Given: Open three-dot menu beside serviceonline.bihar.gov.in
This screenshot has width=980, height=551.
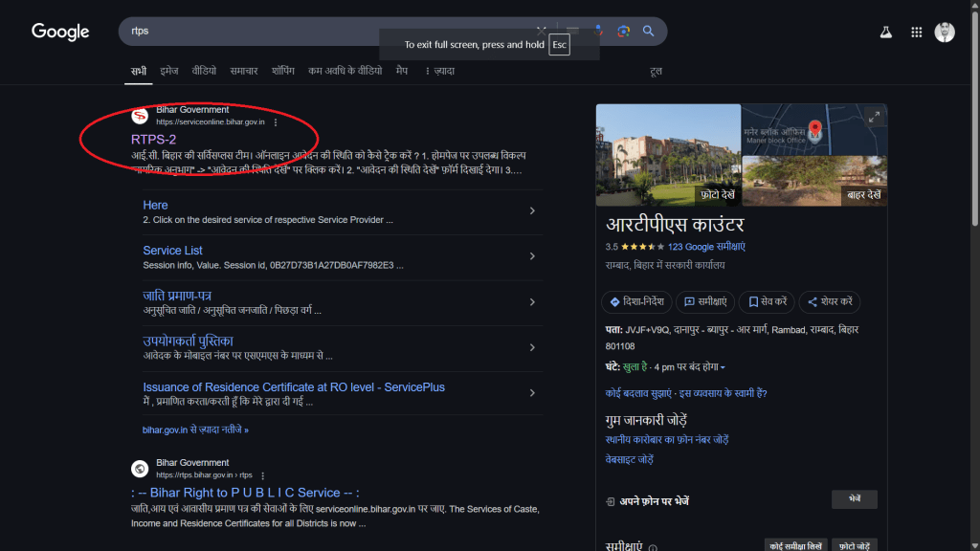Looking at the screenshot, I should point(276,122).
